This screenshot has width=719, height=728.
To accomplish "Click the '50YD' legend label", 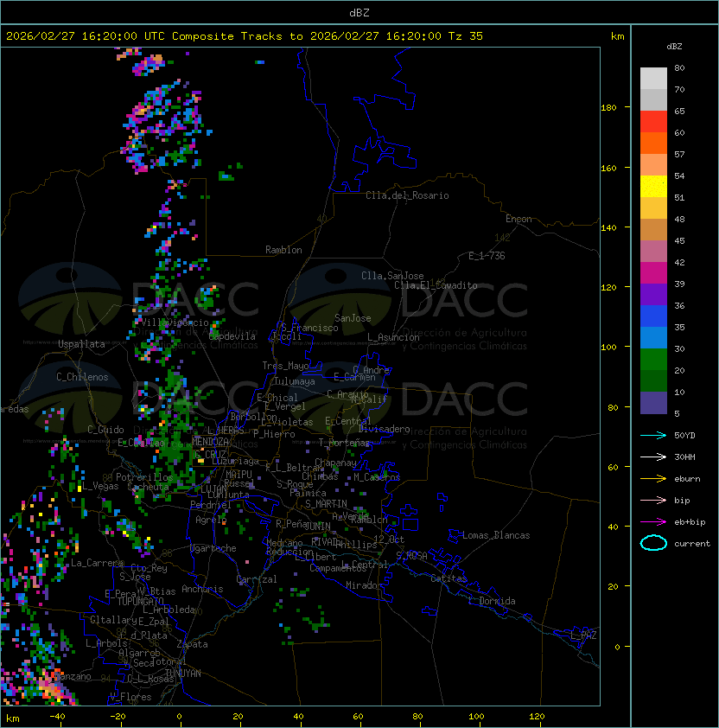I will pyautogui.click(x=684, y=435).
